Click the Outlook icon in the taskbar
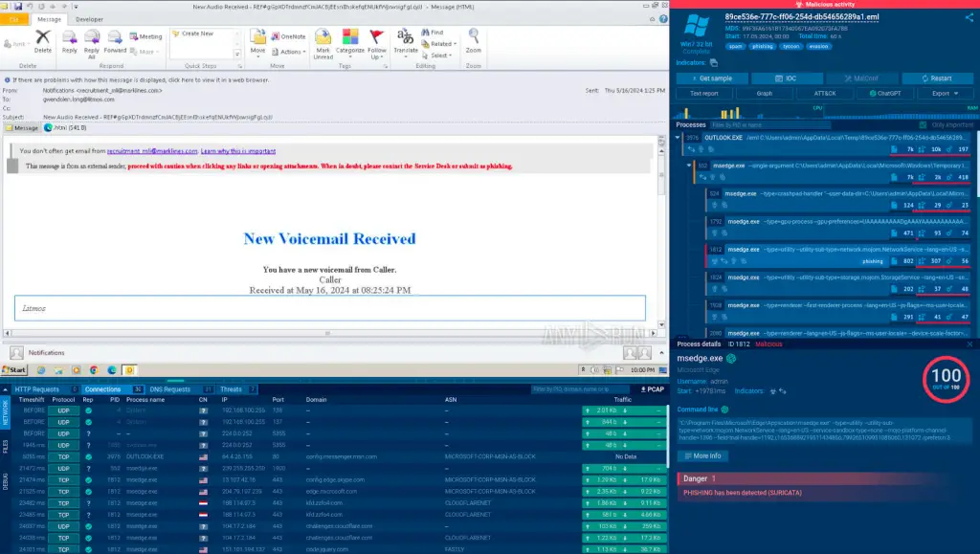Viewport: 980px width, 554px height. pyautogui.click(x=130, y=369)
